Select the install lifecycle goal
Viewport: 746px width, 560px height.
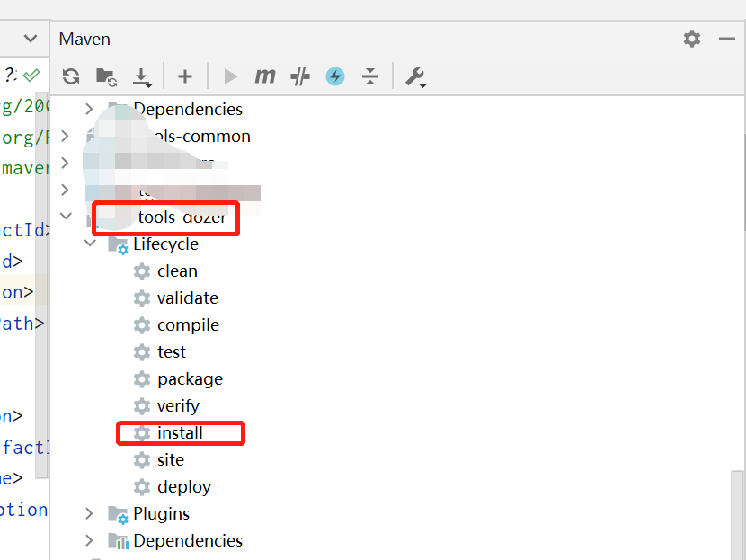tap(180, 433)
